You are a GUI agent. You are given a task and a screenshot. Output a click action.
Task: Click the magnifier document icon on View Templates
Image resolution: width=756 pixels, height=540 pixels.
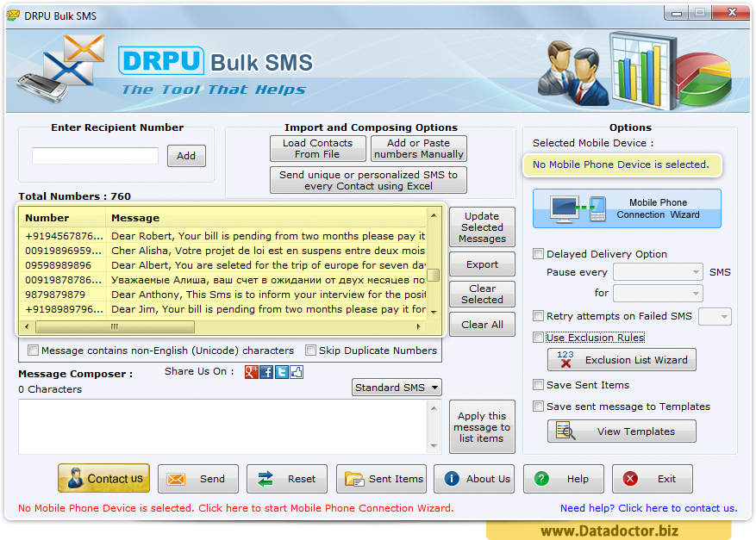pos(565,431)
